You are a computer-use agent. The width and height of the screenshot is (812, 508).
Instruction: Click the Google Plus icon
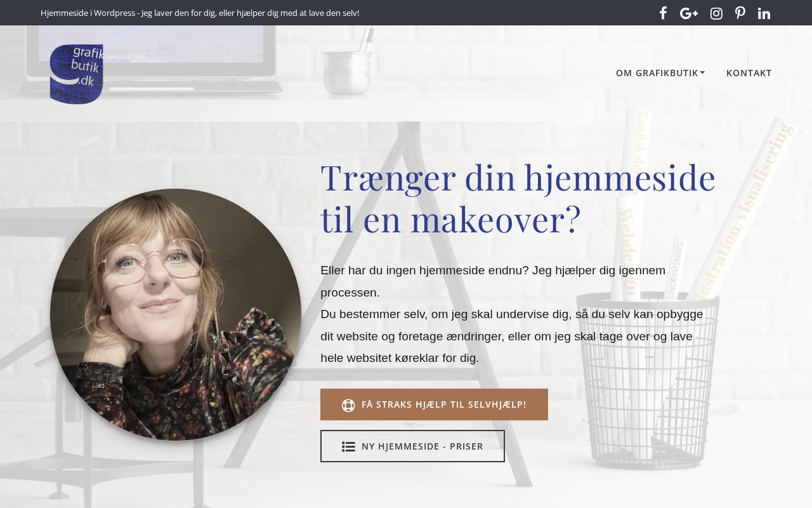[689, 13]
